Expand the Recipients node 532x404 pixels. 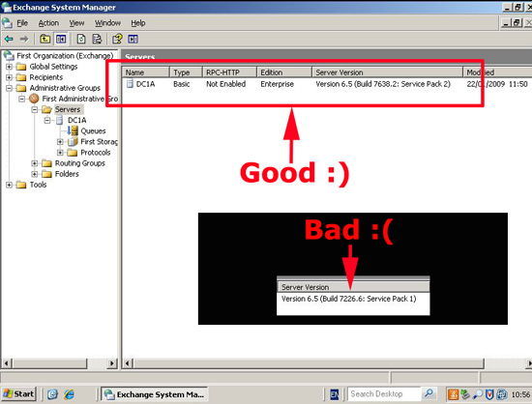(9, 77)
